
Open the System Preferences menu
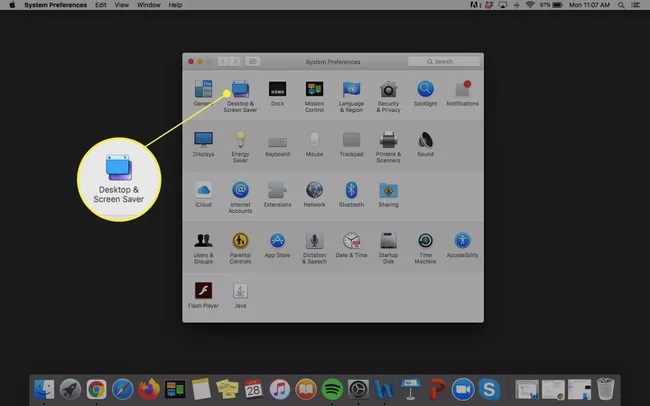tap(56, 5)
